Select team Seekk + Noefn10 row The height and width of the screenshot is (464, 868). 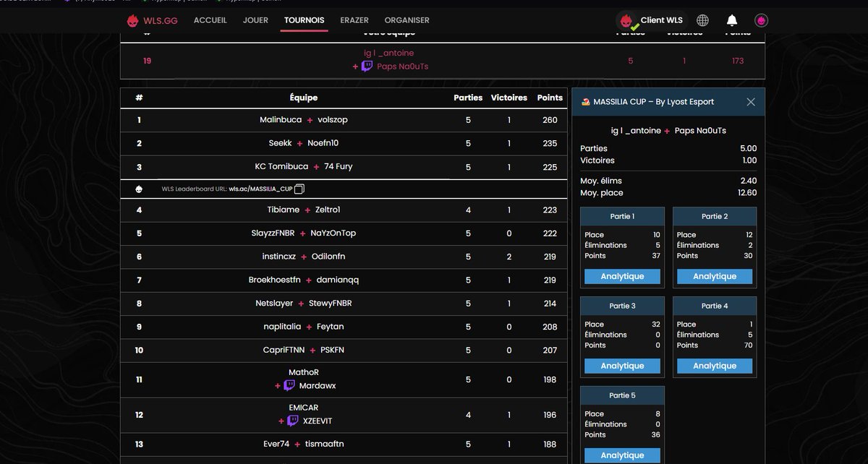344,143
